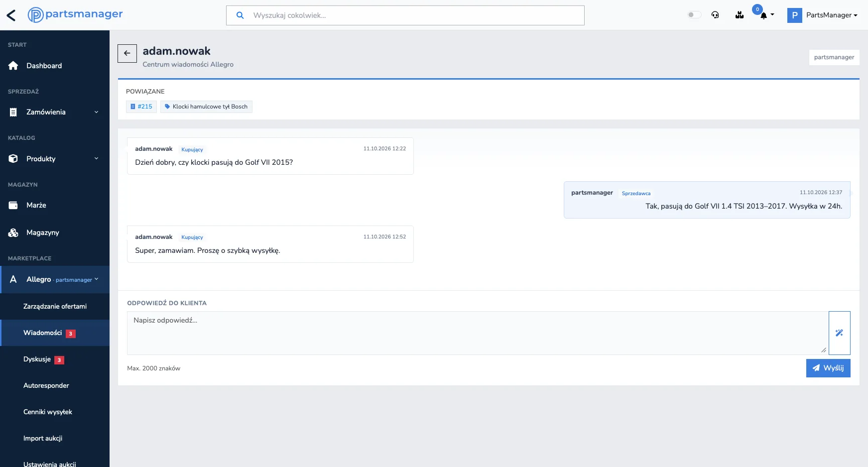This screenshot has height=467, width=868.
Task: Go back using the arrow button
Action: click(127, 53)
